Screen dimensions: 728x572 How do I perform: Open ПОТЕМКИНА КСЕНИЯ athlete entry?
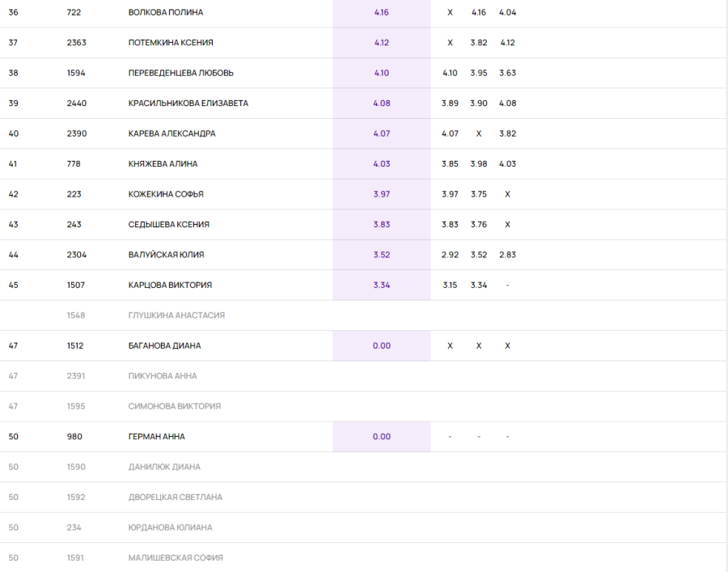(x=171, y=43)
